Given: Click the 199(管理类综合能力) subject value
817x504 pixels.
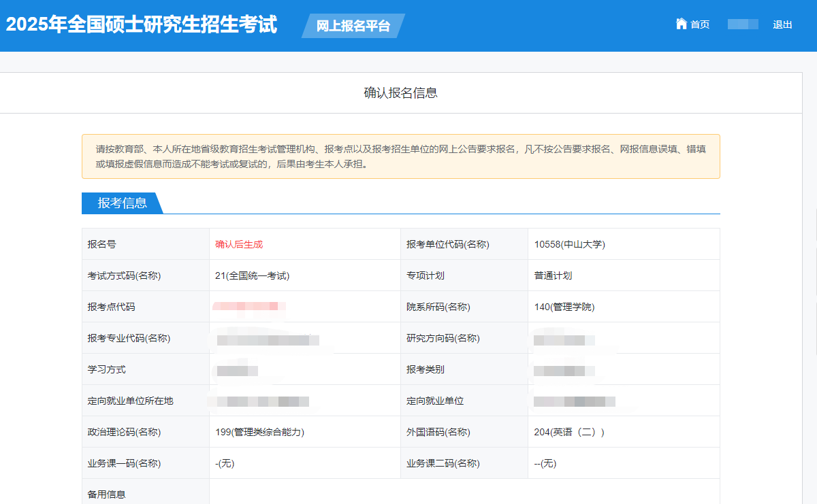Looking at the screenshot, I should pos(259,432).
